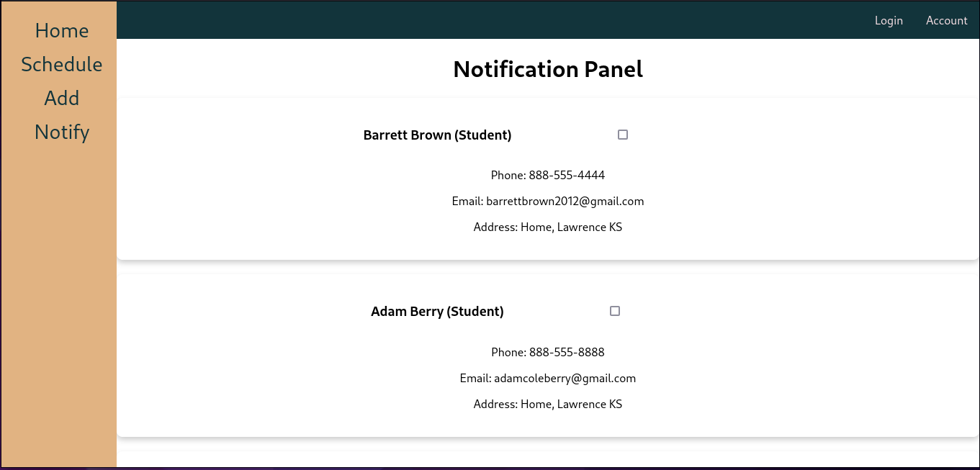The width and height of the screenshot is (980, 470).
Task: Open the Add page in sidebar
Action: tap(62, 99)
